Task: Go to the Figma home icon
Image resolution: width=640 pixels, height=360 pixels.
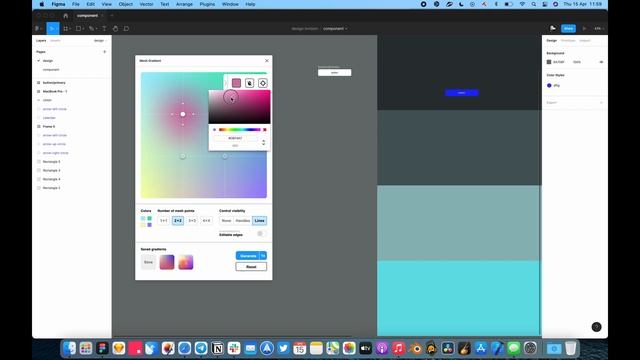Action: click(65, 16)
